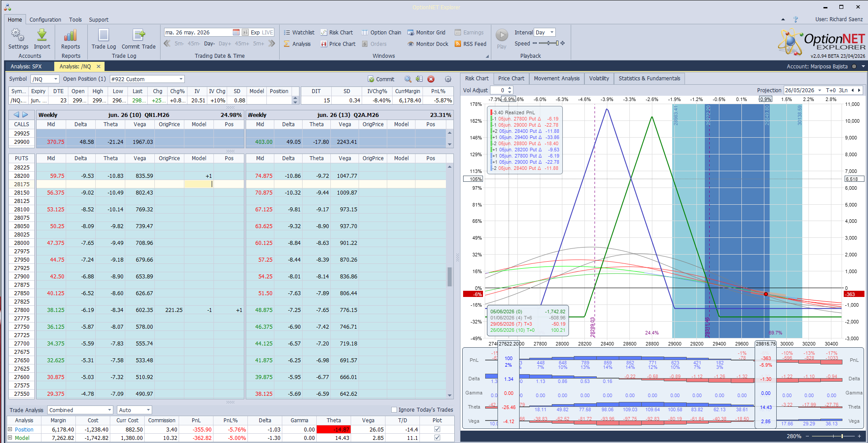Switch to the Analysis: SPX tab
The width and height of the screenshot is (868, 443).
click(x=26, y=67)
